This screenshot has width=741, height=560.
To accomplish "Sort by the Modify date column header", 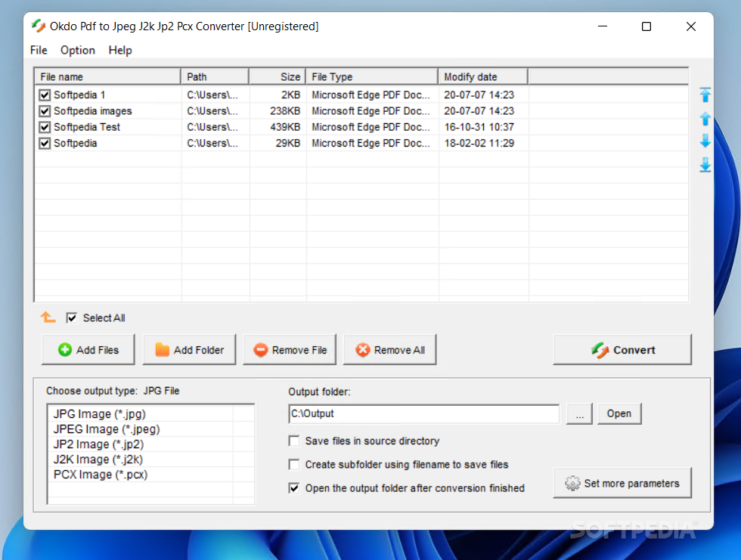I will click(x=483, y=76).
